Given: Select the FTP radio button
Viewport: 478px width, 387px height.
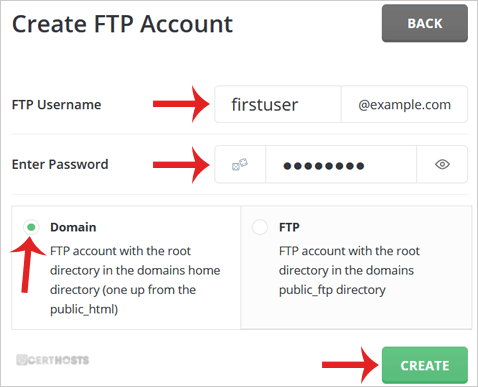Looking at the screenshot, I should [260, 227].
